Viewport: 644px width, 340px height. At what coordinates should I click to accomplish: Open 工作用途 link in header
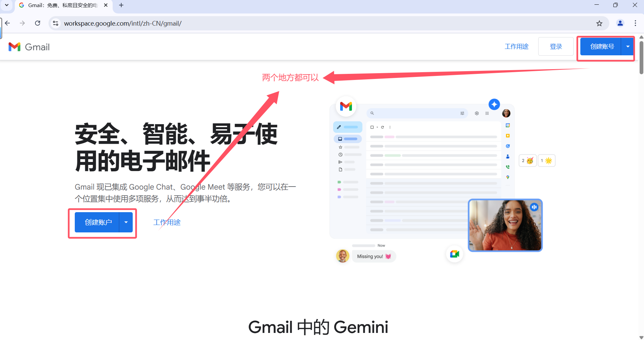517,47
